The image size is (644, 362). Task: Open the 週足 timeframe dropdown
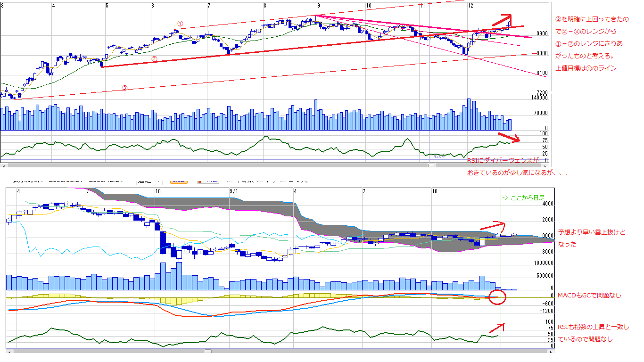point(148,180)
